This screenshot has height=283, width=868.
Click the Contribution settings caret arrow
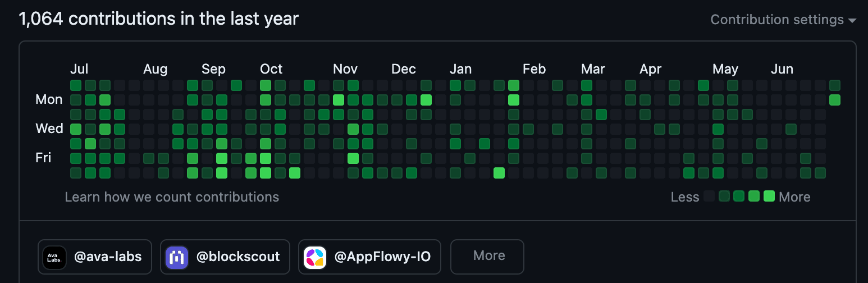pos(852,21)
